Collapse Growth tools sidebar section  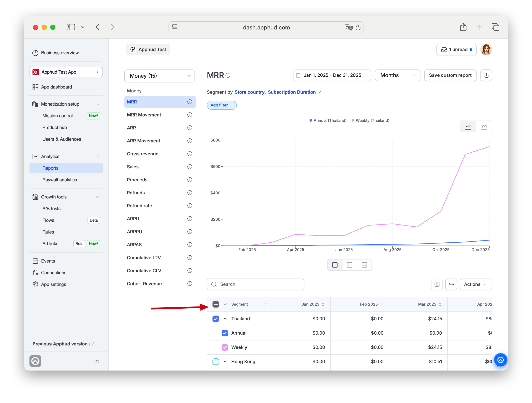98,197
